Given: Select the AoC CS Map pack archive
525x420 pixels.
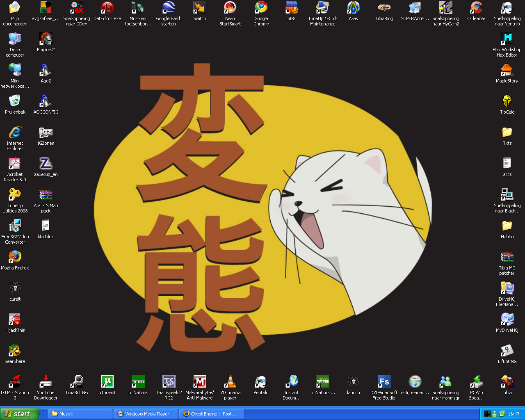Looking at the screenshot, I should [46, 194].
